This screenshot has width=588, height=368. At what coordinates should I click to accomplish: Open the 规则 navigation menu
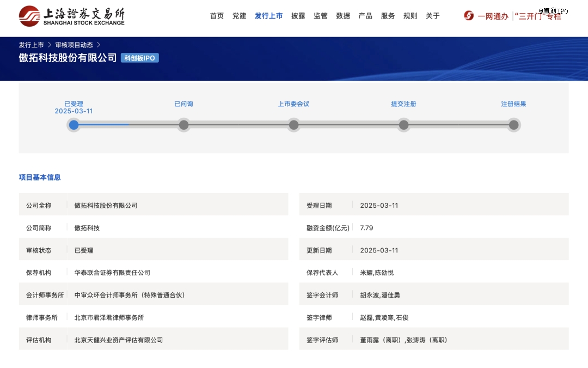pos(411,16)
